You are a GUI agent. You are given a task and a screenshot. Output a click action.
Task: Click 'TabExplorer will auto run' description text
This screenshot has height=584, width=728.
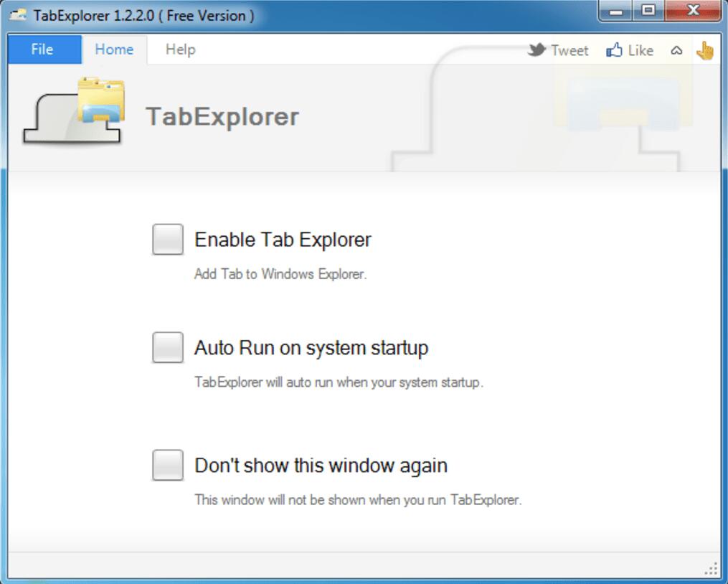point(339,382)
